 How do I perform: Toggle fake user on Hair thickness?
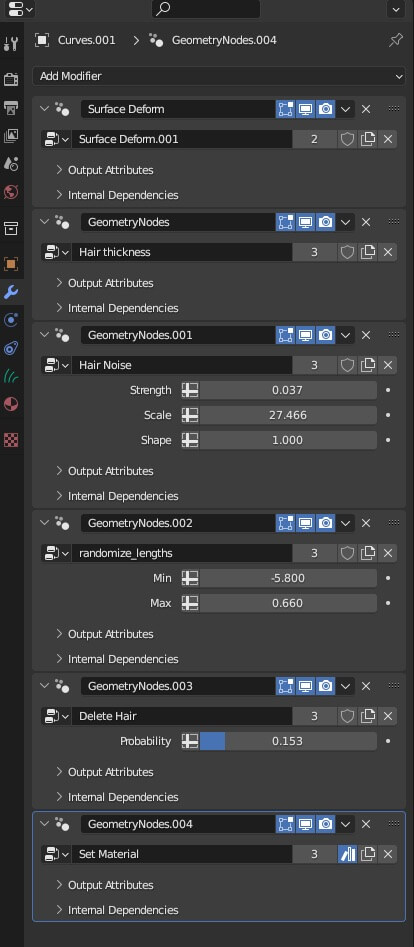coord(347,252)
